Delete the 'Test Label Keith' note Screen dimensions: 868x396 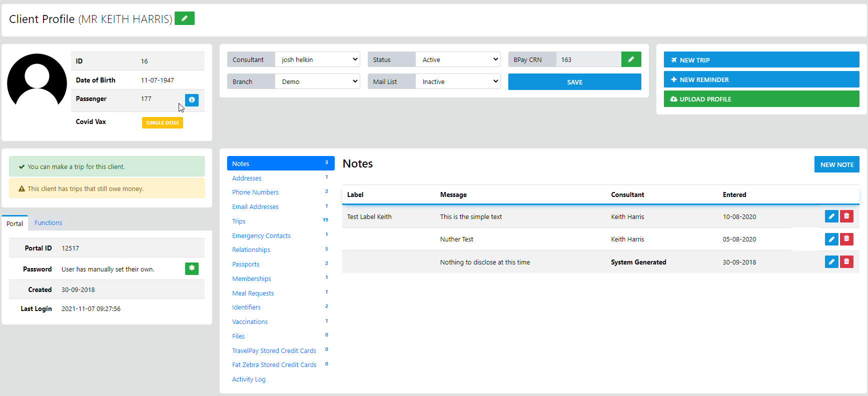846,216
